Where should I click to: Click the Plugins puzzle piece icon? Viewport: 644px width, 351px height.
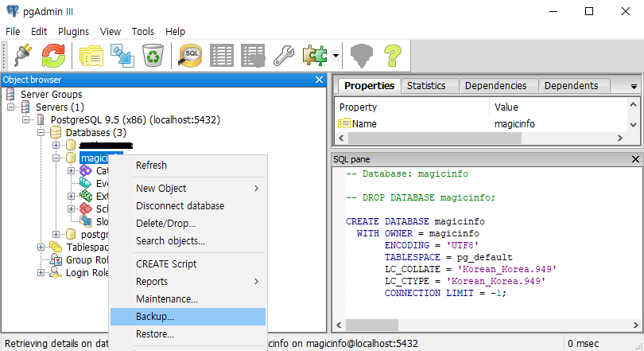tap(315, 56)
